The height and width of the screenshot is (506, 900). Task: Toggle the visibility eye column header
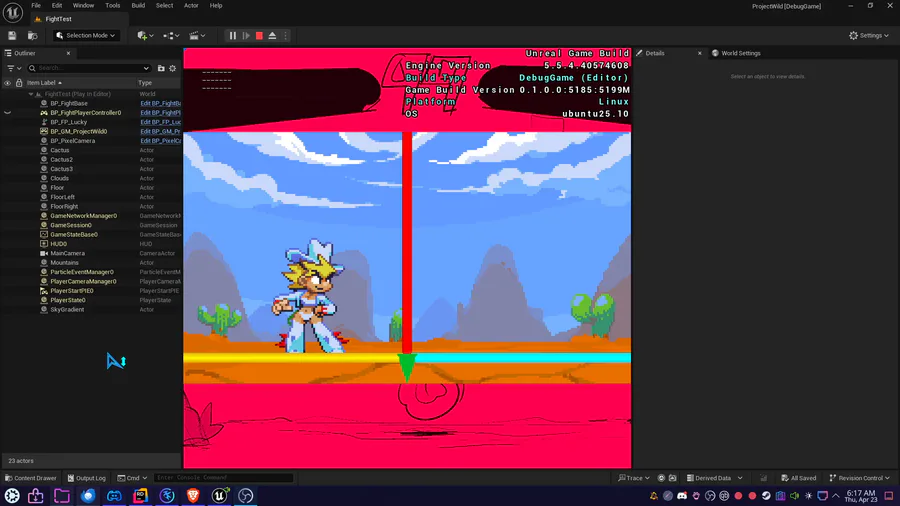(x=7, y=83)
